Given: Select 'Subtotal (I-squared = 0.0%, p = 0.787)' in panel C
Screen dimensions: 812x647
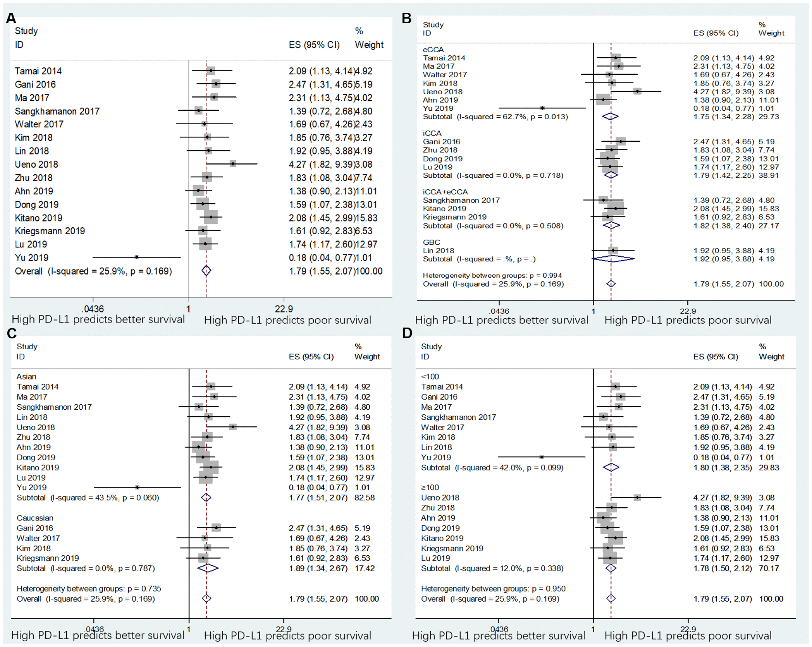Looking at the screenshot, I should coord(85,568).
